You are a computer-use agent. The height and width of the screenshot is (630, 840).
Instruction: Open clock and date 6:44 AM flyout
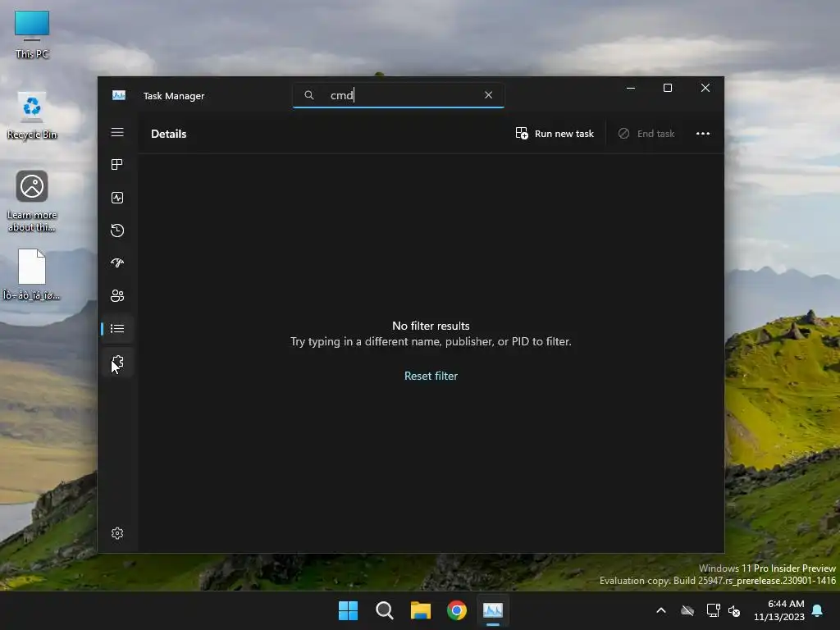tap(779, 610)
